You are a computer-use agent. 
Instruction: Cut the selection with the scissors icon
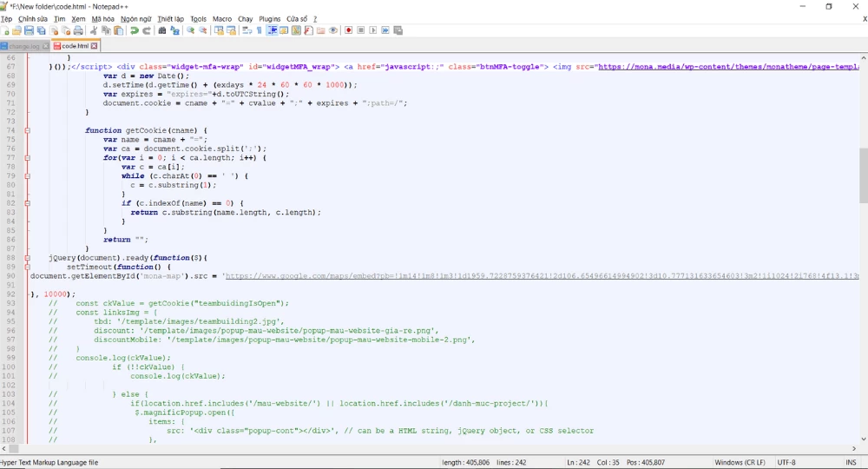click(93, 30)
